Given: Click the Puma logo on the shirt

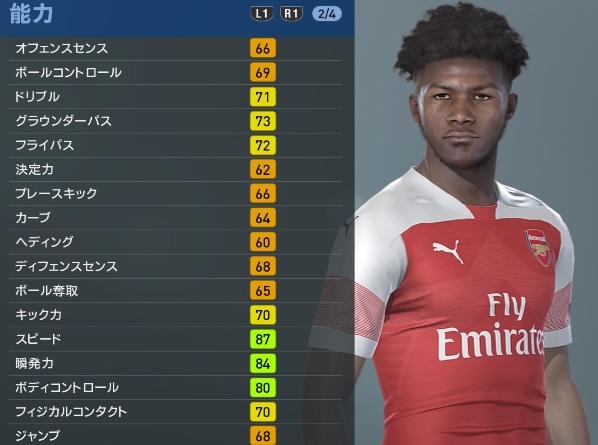Looking at the screenshot, I should tap(448, 251).
